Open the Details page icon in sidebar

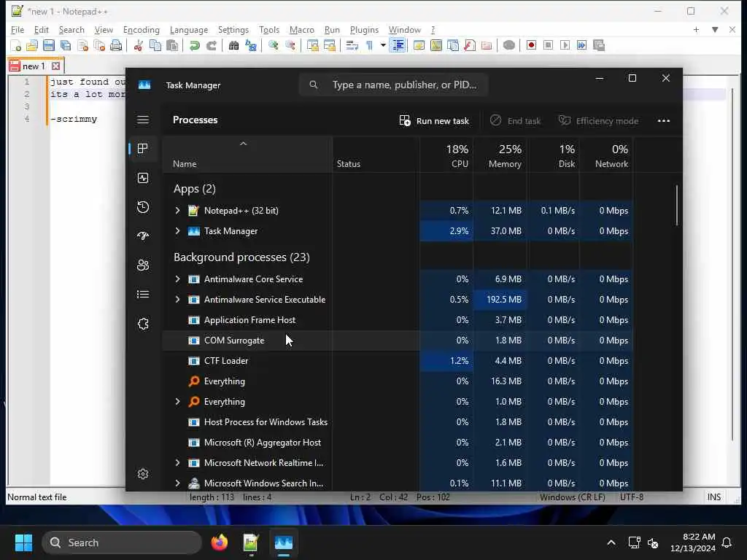pos(143,295)
